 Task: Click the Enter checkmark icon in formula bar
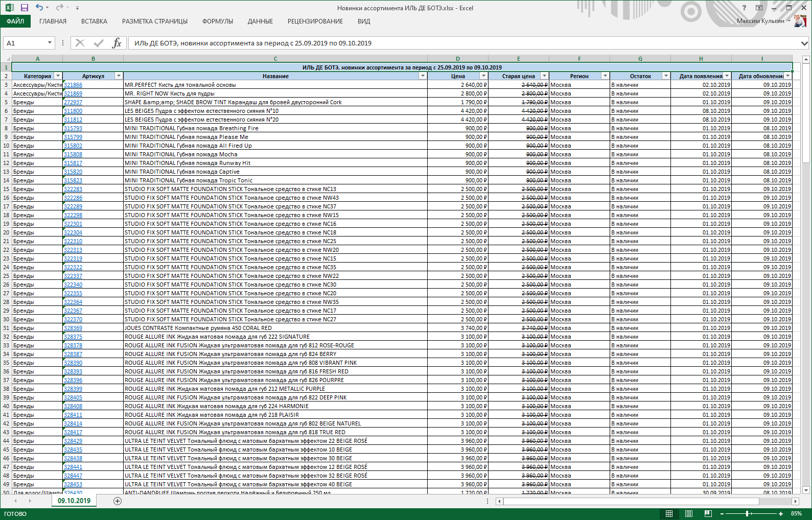(x=99, y=43)
